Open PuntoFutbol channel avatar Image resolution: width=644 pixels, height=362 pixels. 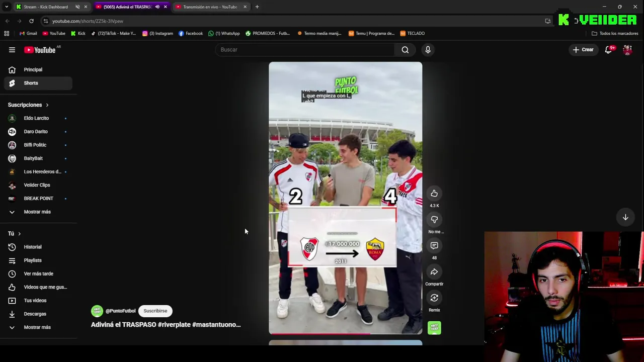[97, 311]
